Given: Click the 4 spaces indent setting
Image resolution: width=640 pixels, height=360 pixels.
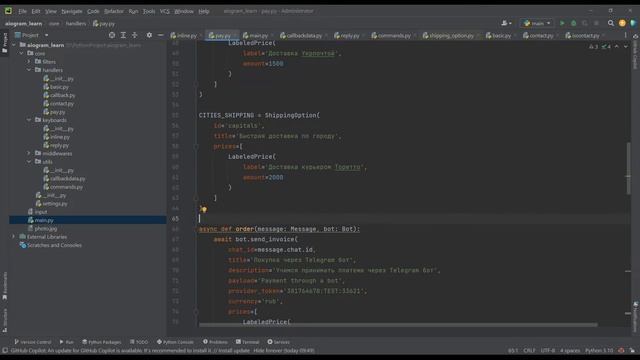Looking at the screenshot, I should click(x=570, y=351).
